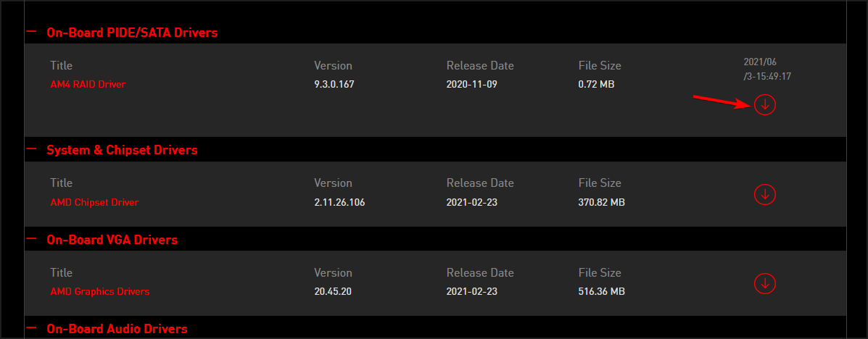Screen dimensions: 868x339
Task: Download the AMD Graphics Drivers file
Action: tap(765, 283)
